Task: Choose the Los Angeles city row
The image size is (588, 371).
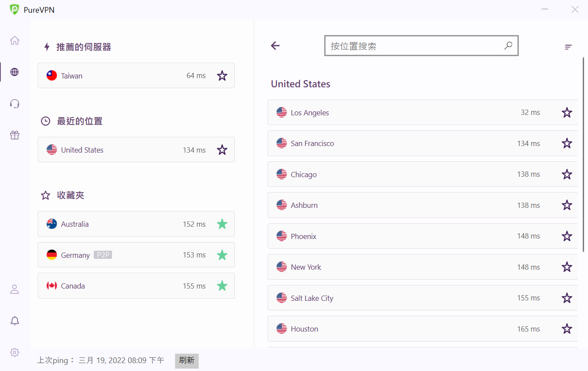Action: click(x=422, y=112)
